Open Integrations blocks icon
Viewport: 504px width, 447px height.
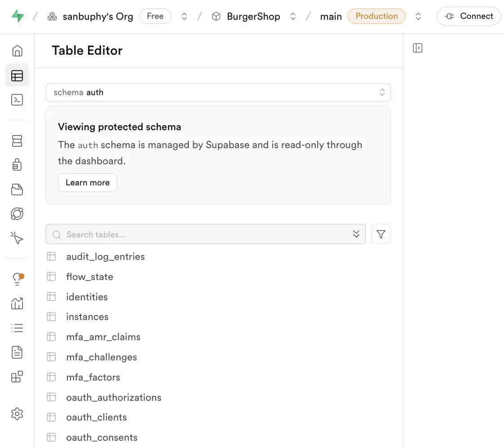coord(17,377)
